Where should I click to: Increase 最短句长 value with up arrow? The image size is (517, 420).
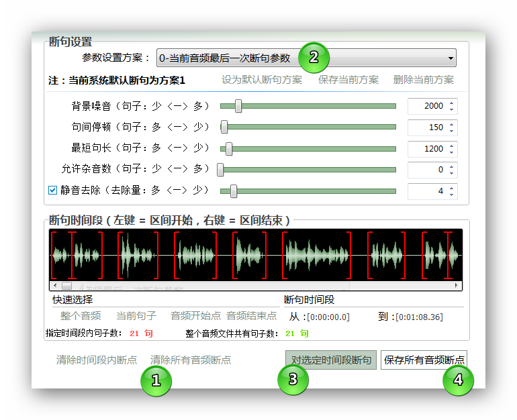(451, 146)
